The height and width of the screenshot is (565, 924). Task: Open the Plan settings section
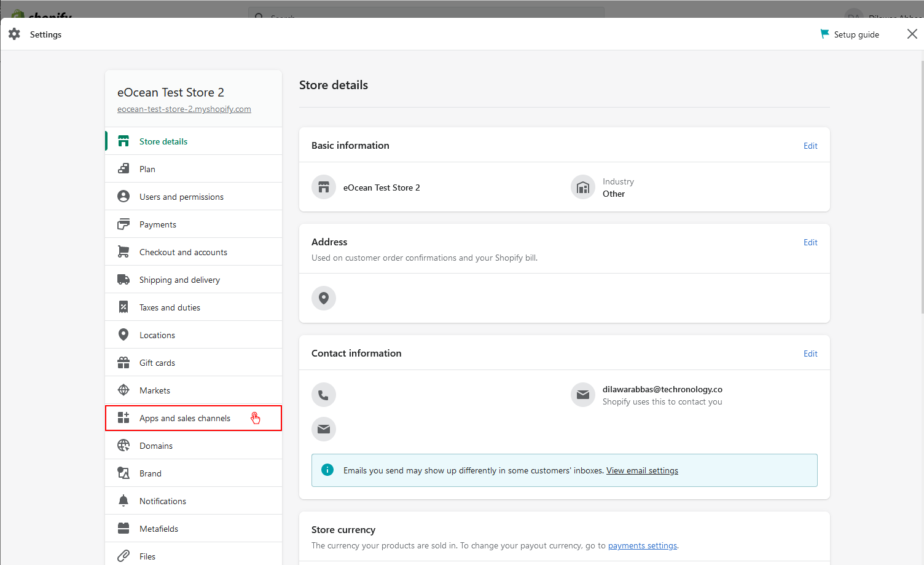click(x=147, y=169)
